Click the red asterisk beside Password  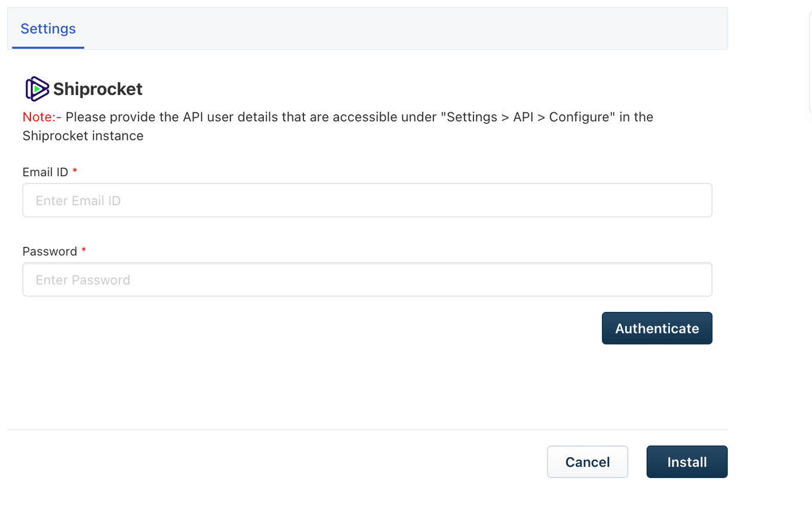point(84,250)
